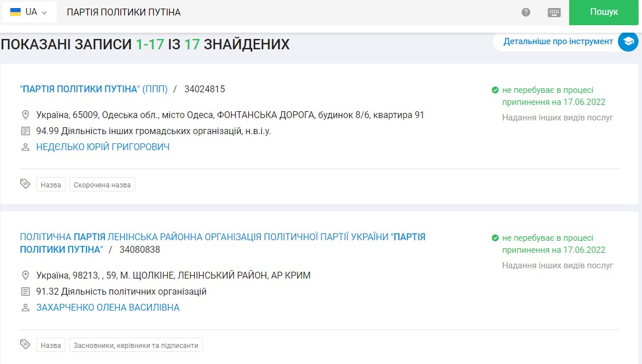Open the UA country dropdown
The width and height of the screenshot is (642, 364).
(29, 12)
